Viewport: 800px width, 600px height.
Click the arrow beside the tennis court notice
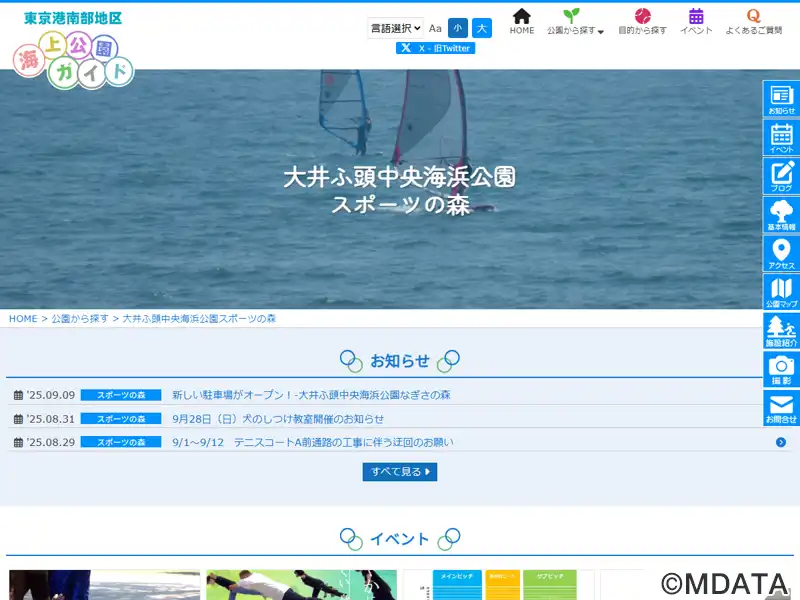781,442
